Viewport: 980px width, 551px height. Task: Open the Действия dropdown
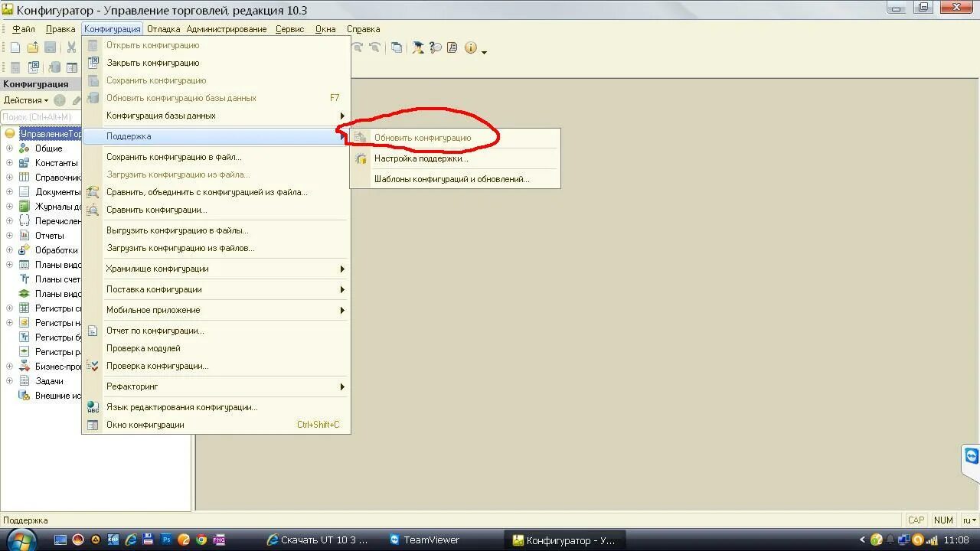tap(25, 100)
